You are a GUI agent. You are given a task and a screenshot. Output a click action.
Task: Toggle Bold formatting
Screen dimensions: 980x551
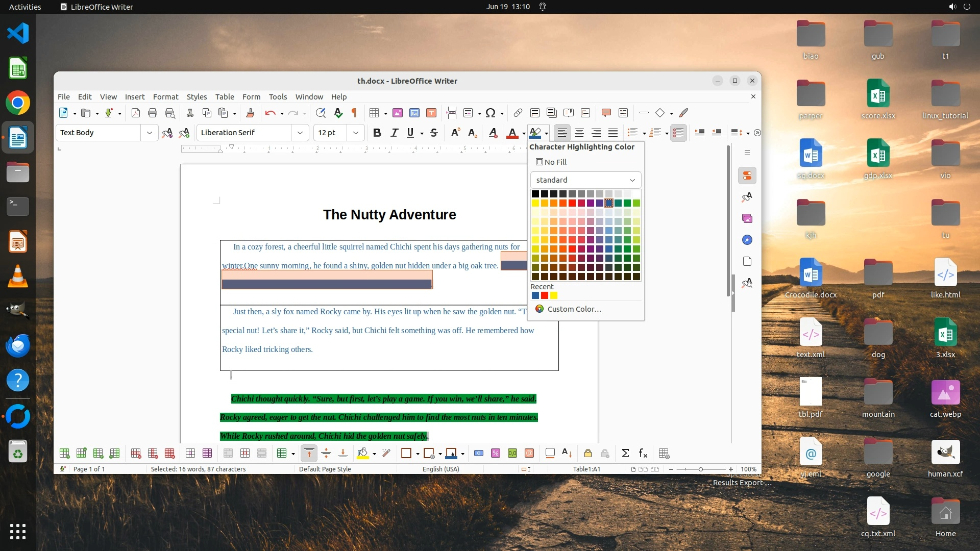[377, 133]
